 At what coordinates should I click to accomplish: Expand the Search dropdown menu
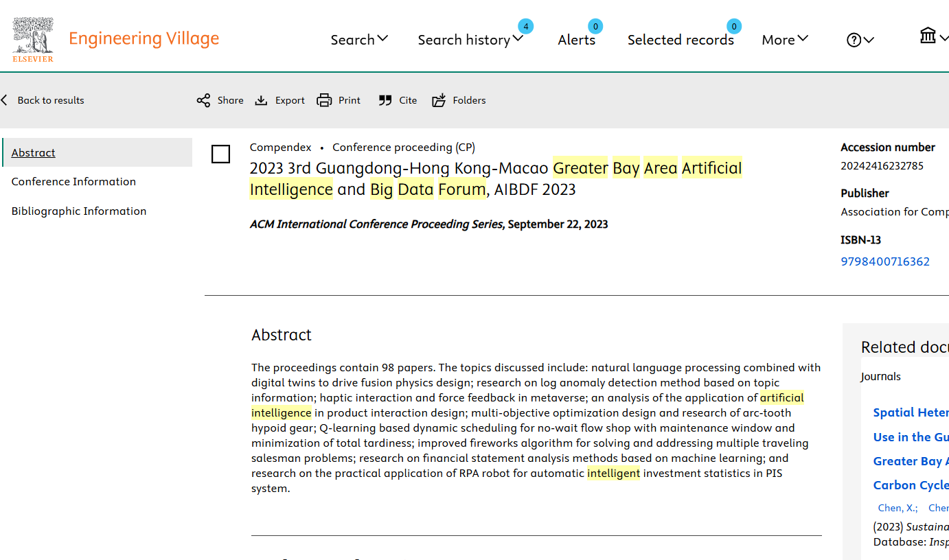pos(359,40)
